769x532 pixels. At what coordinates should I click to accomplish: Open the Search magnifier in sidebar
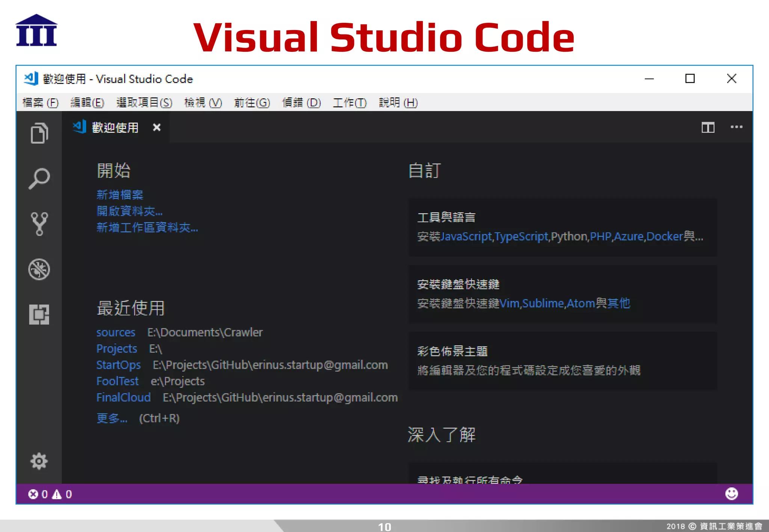coord(39,178)
